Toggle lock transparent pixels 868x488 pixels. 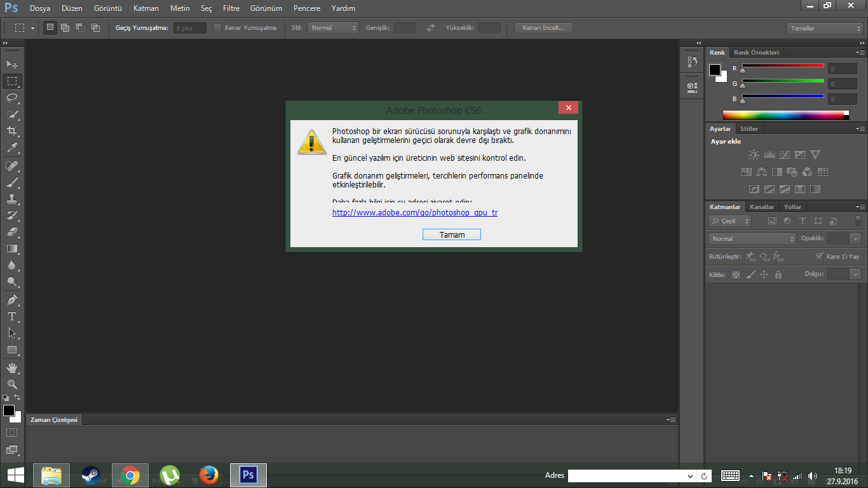click(736, 274)
